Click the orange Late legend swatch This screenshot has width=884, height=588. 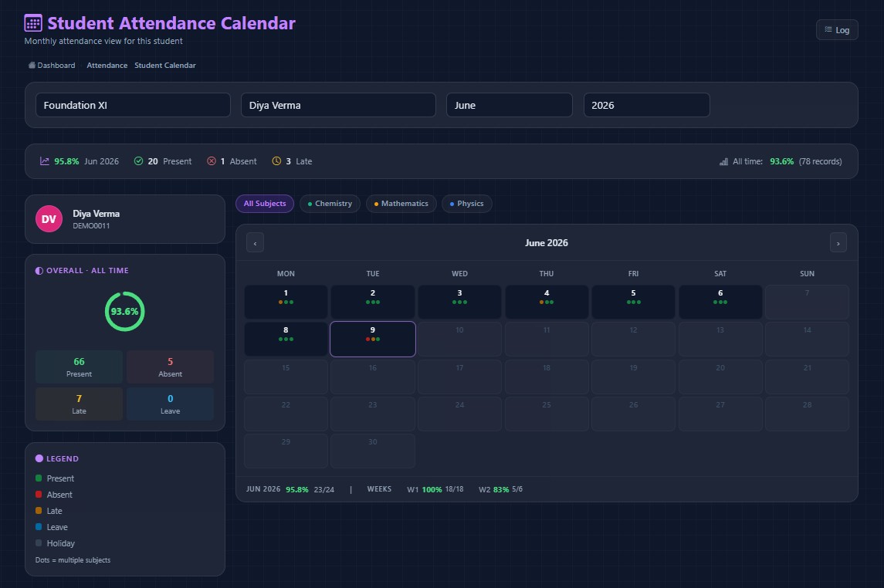tap(39, 511)
